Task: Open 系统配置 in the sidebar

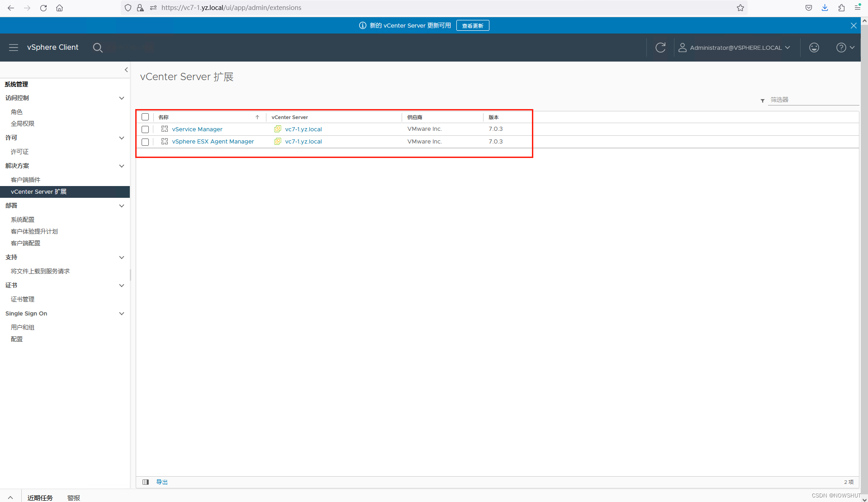Action: pyautogui.click(x=23, y=220)
